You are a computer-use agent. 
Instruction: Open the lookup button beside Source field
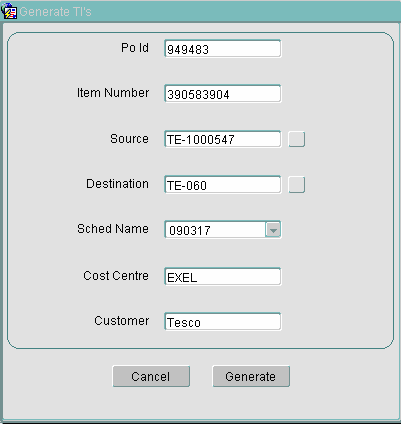[297, 139]
